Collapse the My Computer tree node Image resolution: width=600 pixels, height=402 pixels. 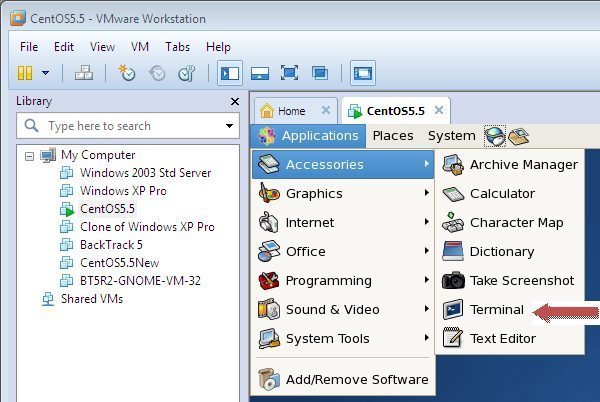[x=29, y=156]
